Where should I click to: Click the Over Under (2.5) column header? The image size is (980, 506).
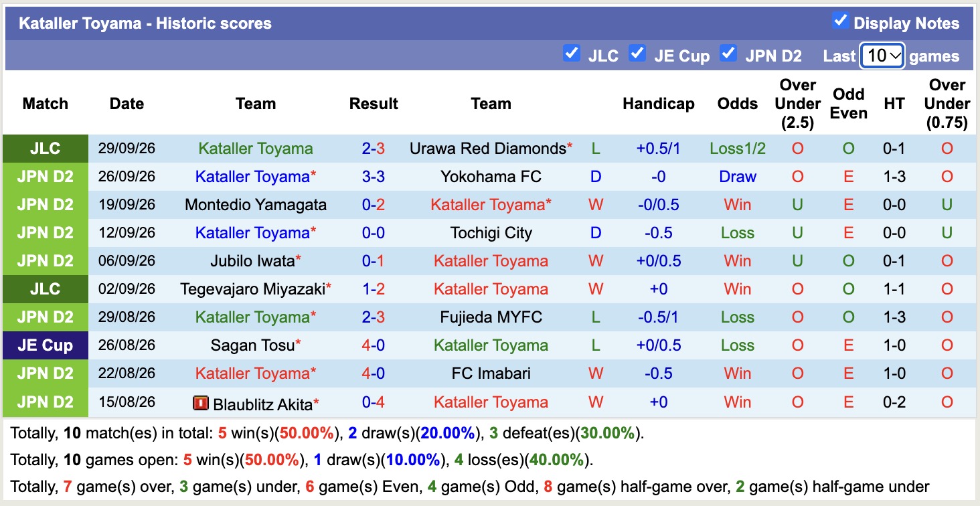pyautogui.click(x=797, y=104)
